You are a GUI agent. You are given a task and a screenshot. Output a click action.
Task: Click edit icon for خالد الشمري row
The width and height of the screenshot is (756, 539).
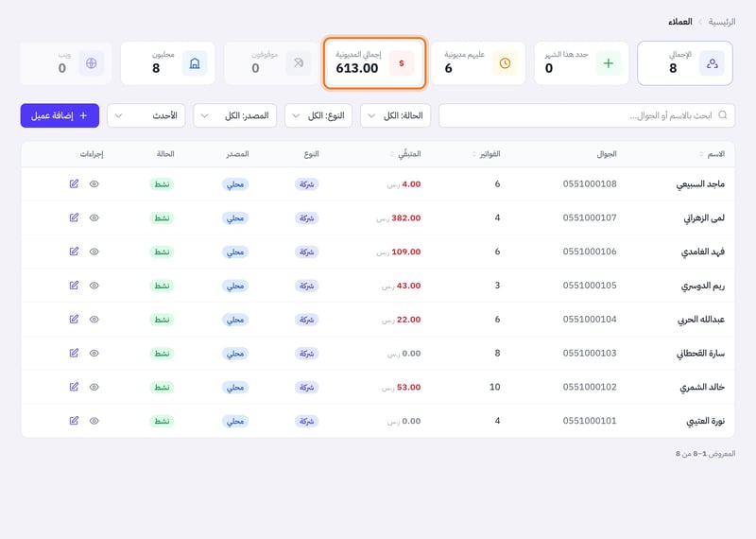tap(74, 387)
